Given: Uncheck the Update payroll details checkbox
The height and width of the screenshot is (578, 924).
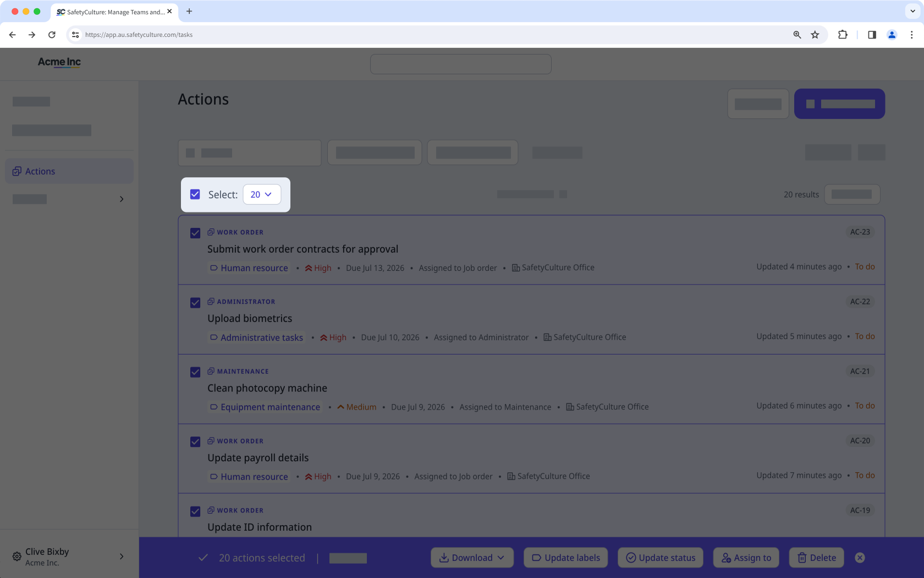Looking at the screenshot, I should 195,442.
